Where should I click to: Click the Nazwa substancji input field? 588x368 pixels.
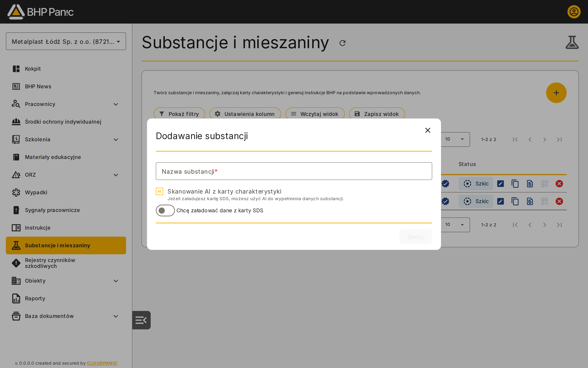[294, 171]
